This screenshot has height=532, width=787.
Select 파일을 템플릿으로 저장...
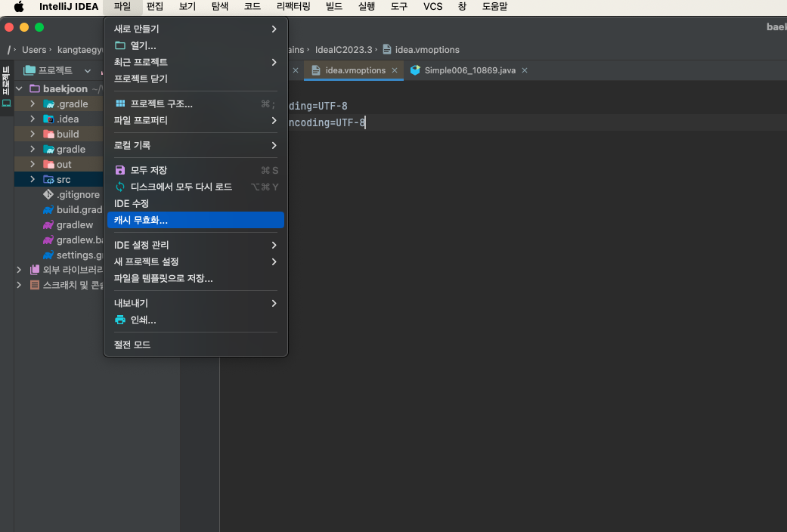pyautogui.click(x=196, y=279)
